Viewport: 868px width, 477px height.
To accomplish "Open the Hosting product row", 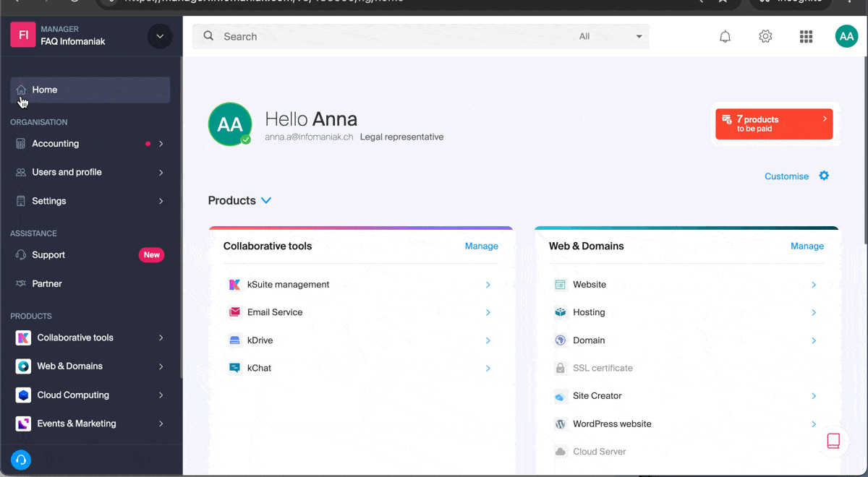I will [x=686, y=312].
